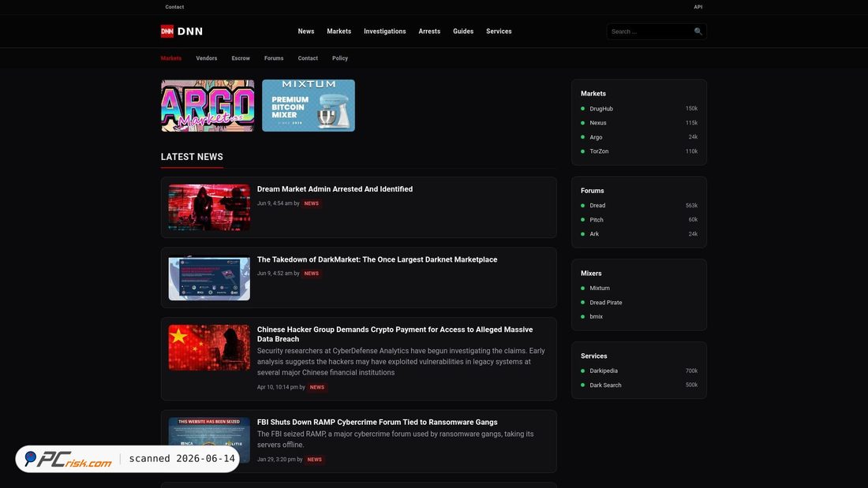The height and width of the screenshot is (488, 868).
Task: Click the Contact link in top bar
Action: pos(174,7)
